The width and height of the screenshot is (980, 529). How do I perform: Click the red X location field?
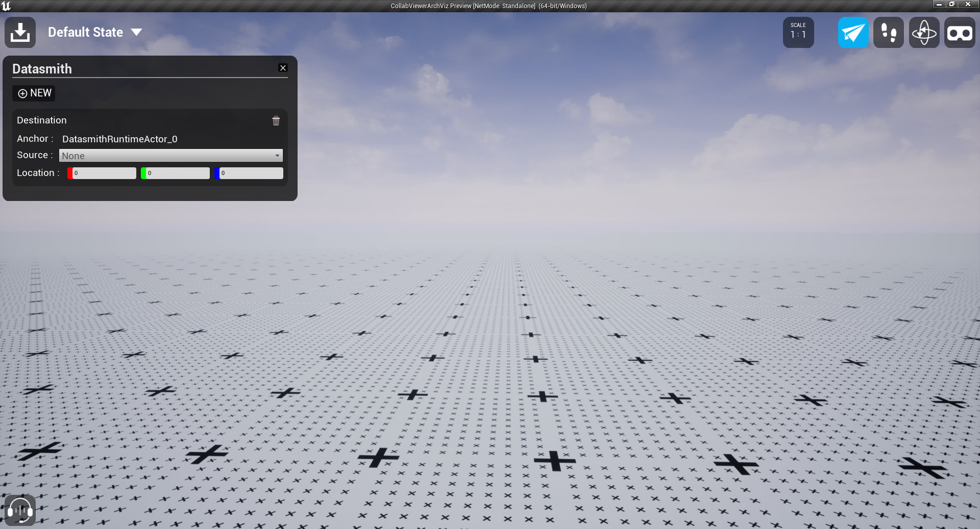[102, 173]
